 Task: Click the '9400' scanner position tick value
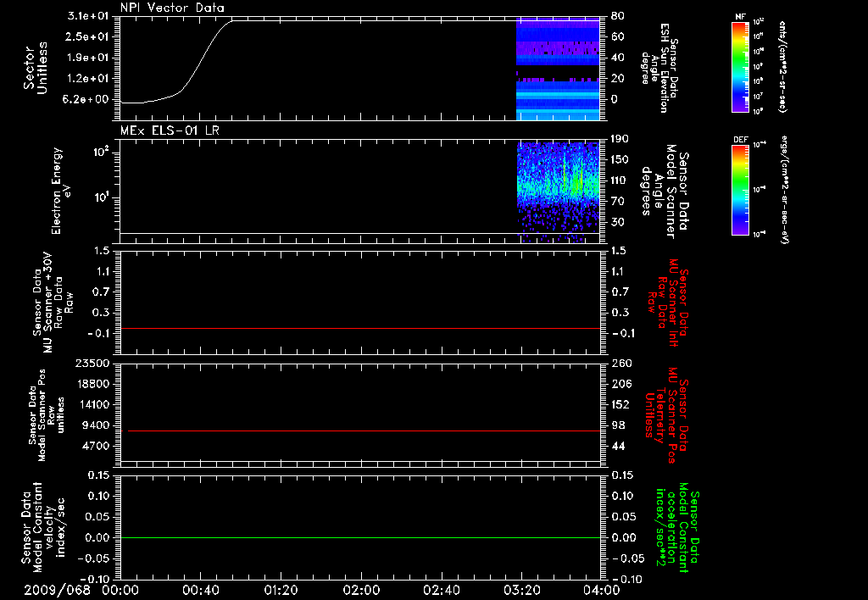pyautogui.click(x=95, y=425)
